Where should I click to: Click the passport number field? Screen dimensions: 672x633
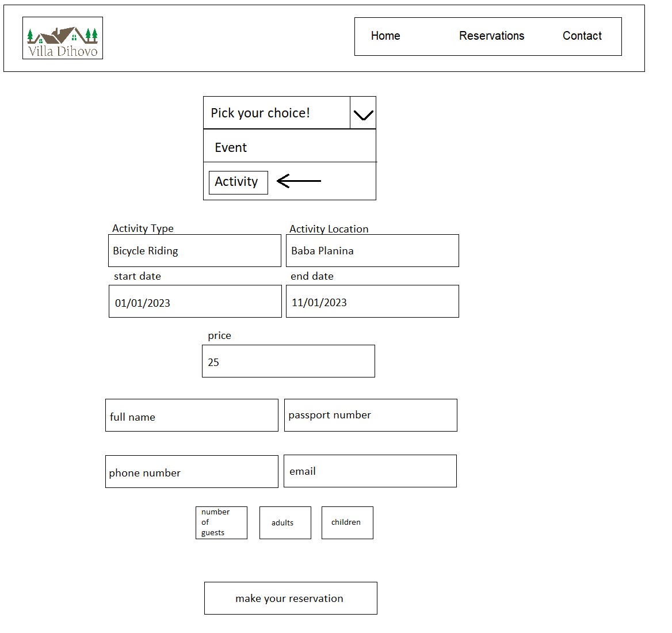click(x=371, y=415)
